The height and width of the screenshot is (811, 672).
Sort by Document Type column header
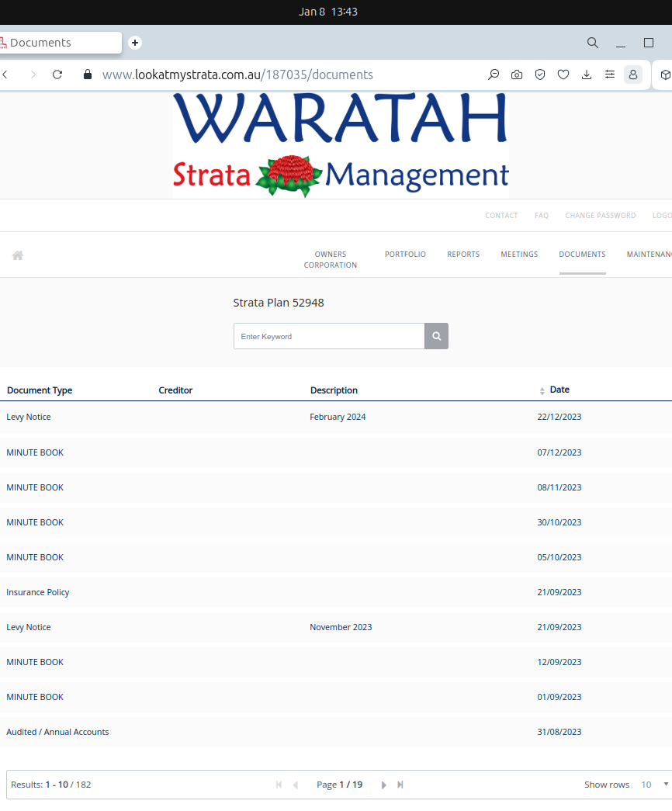coord(40,390)
